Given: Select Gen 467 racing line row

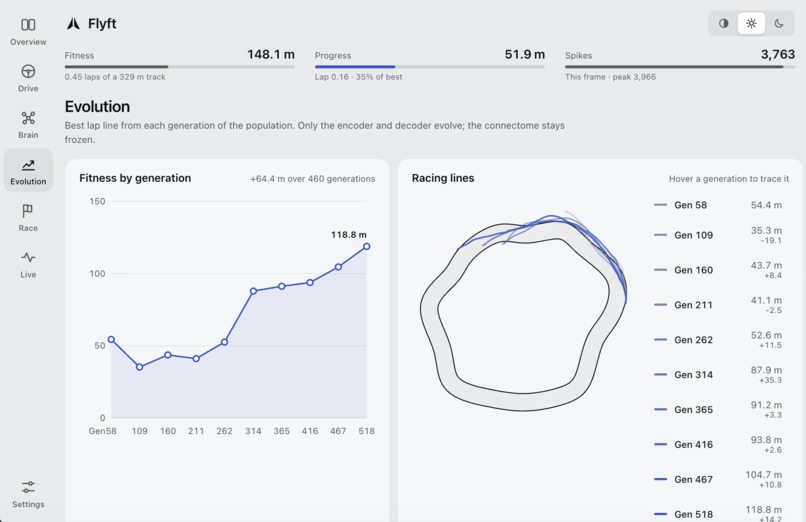Looking at the screenshot, I should click(718, 479).
